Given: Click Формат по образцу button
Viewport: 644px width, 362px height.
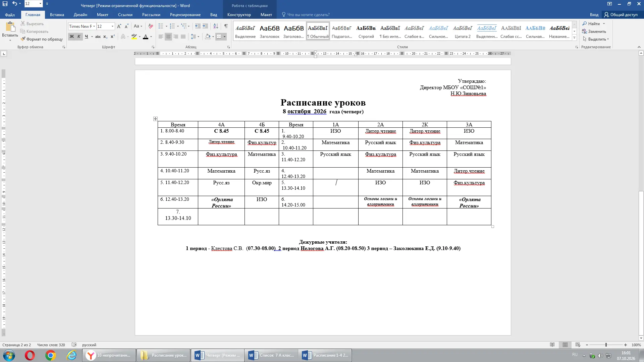Looking at the screenshot, I should [42, 39].
